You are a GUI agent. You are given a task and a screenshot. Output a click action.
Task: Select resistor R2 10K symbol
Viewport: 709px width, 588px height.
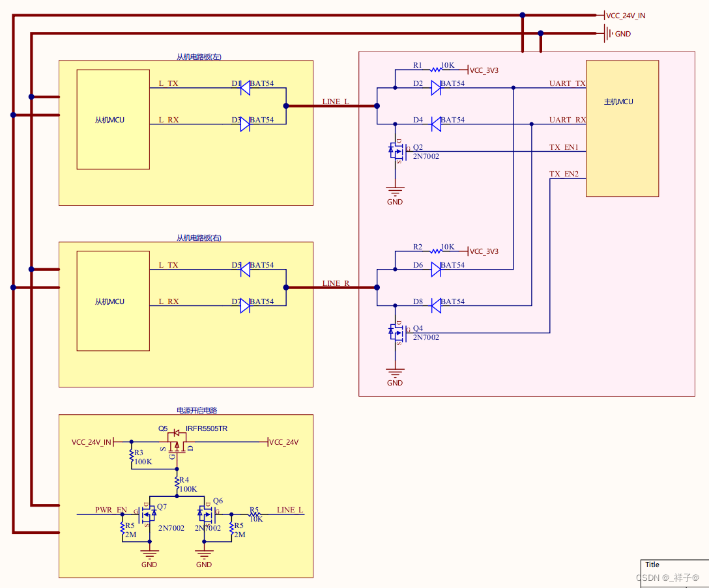click(436, 251)
